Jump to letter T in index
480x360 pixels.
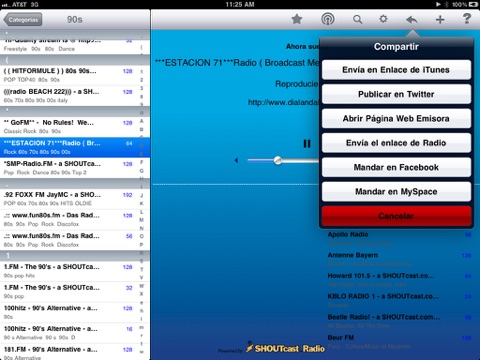[142, 269]
